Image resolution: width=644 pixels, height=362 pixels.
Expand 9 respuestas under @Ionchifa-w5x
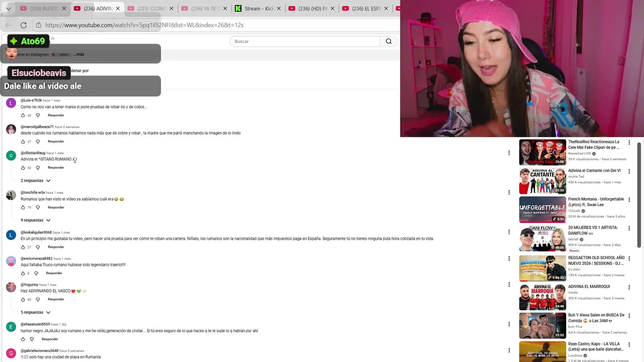(x=35, y=220)
